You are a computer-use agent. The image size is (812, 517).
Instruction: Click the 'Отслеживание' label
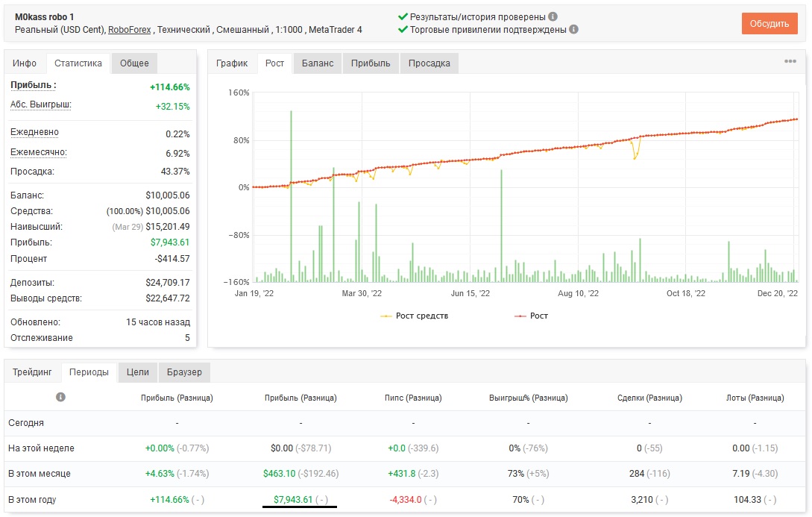[x=42, y=337]
